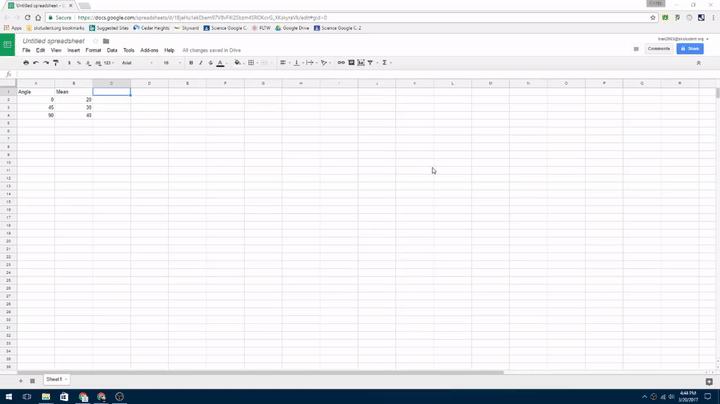Click the Undo arrow icon
This screenshot has height=404, width=720.
pos(36,63)
